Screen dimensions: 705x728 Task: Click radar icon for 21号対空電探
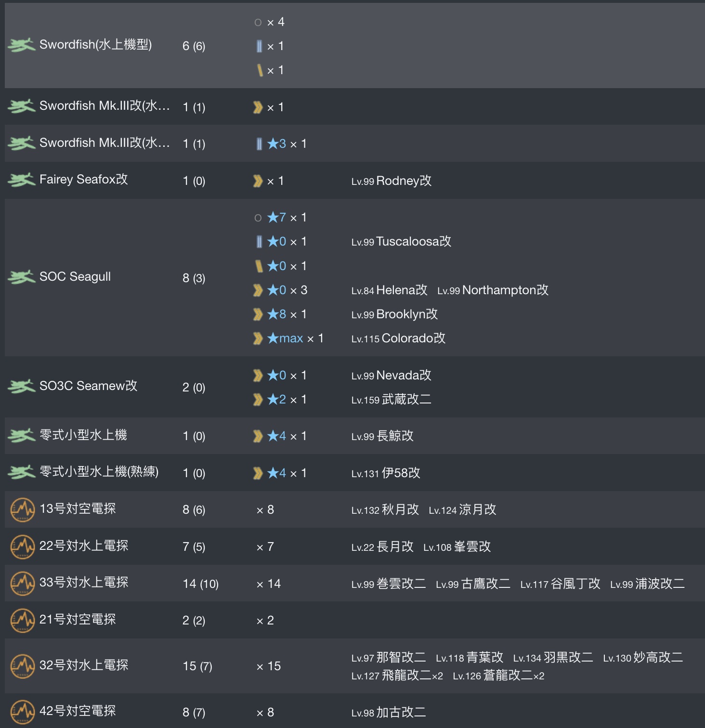point(22,621)
